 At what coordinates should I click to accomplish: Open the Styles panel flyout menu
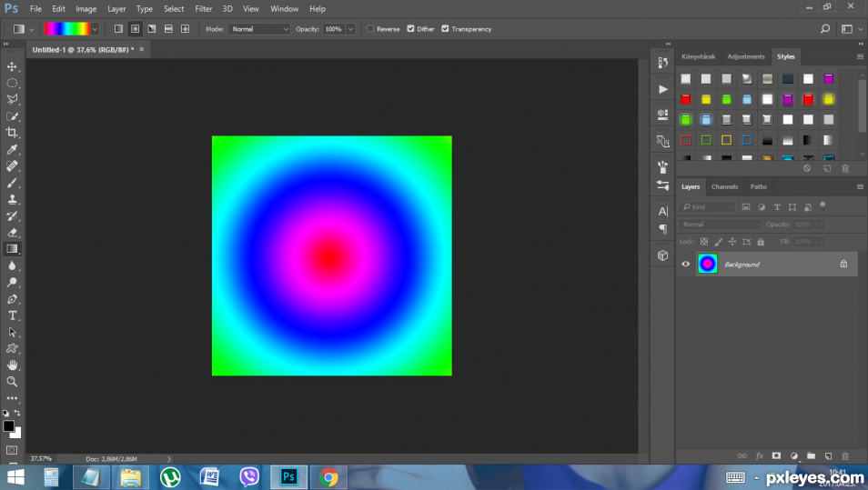860,56
